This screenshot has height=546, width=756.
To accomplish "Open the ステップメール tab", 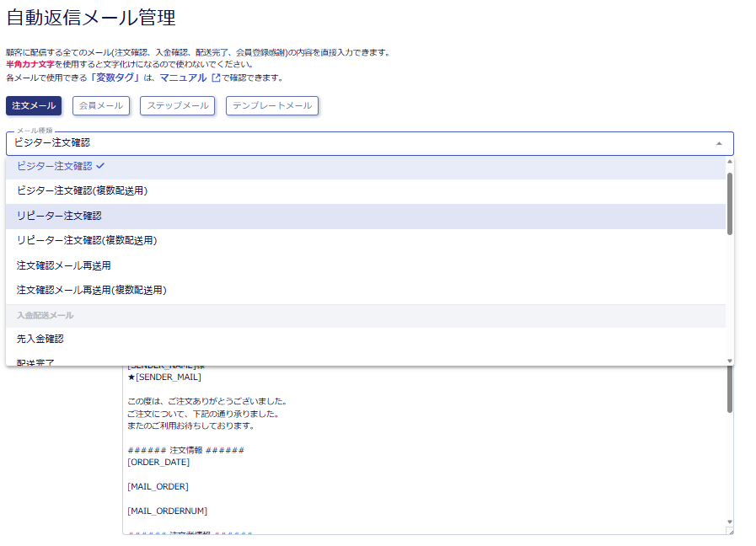I will pyautogui.click(x=178, y=106).
